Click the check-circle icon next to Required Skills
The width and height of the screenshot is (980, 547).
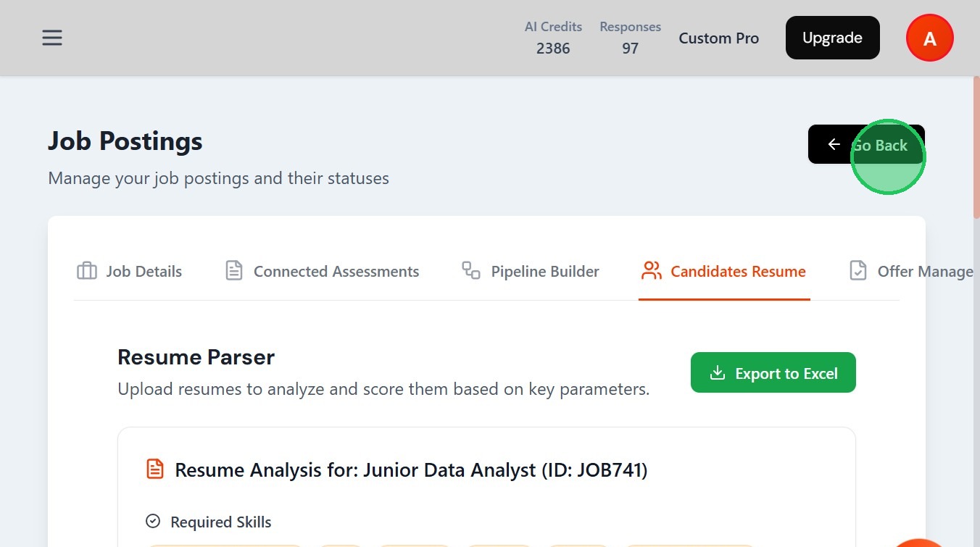pos(153,522)
